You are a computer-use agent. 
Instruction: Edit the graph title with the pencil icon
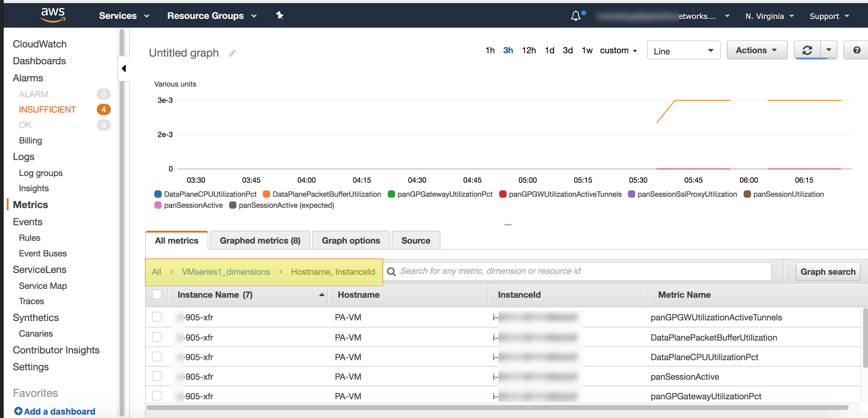(232, 53)
